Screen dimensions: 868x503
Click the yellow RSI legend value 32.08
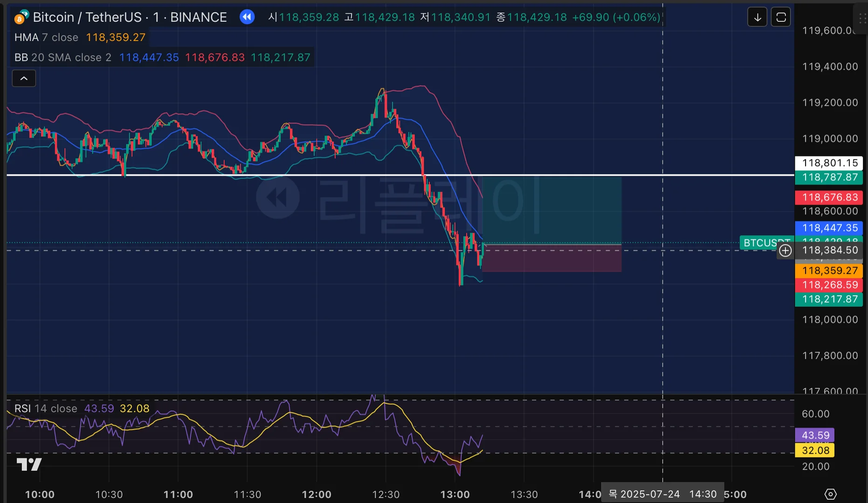pyautogui.click(x=135, y=408)
